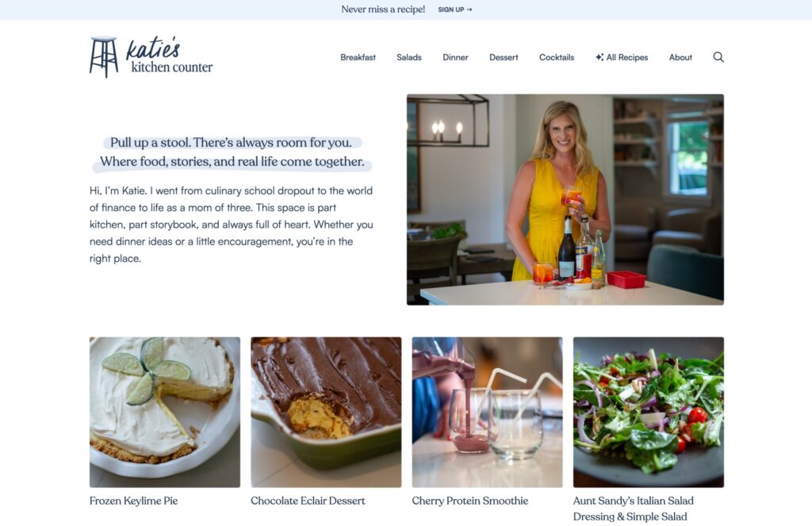Click the smoothie pouring image
Image resolution: width=812 pixels, height=526 pixels.
[488, 412]
